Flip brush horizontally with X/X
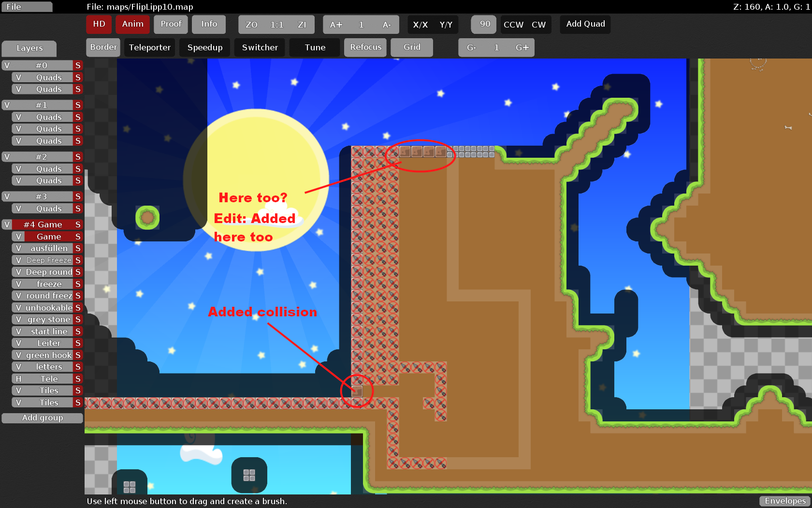The width and height of the screenshot is (812, 508). [420, 25]
